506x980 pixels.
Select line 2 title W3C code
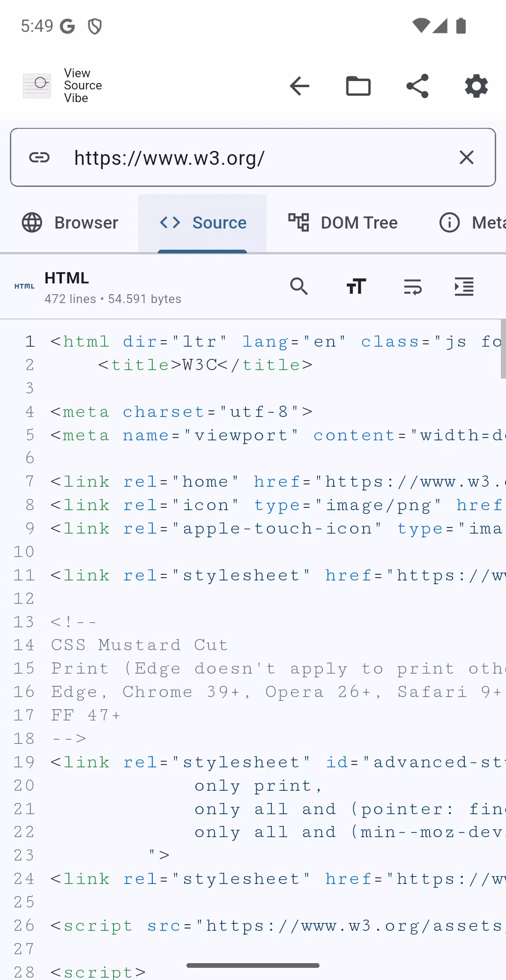(205, 365)
